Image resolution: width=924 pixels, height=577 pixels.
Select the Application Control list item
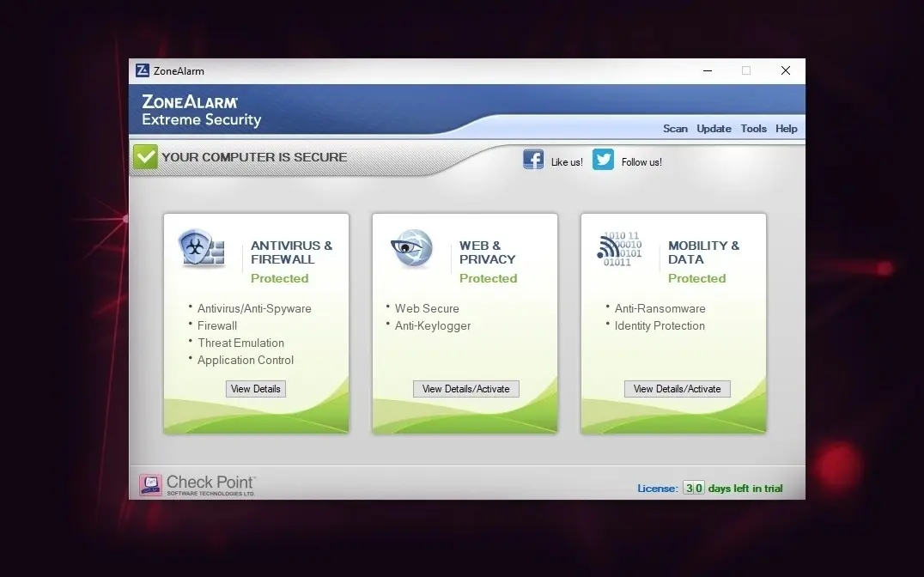coord(245,360)
